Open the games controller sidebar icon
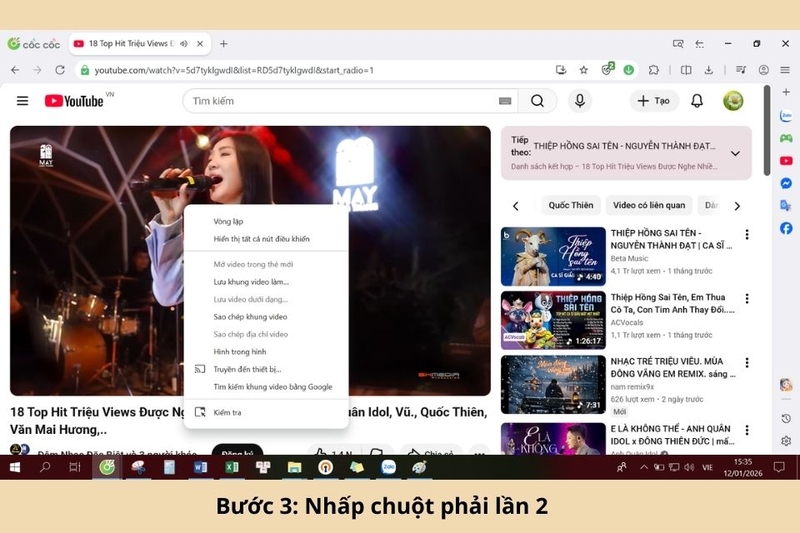Viewport: 800px width, 533px height. click(x=786, y=138)
